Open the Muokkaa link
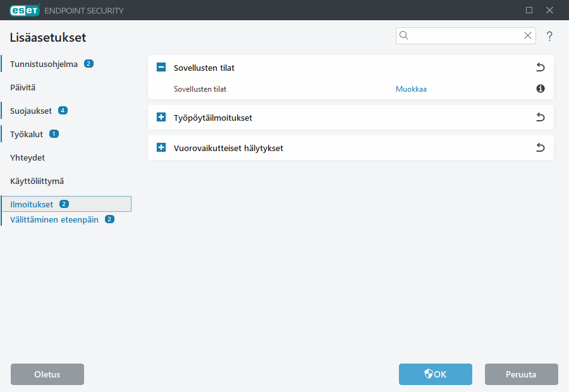The width and height of the screenshot is (569, 392). point(411,89)
